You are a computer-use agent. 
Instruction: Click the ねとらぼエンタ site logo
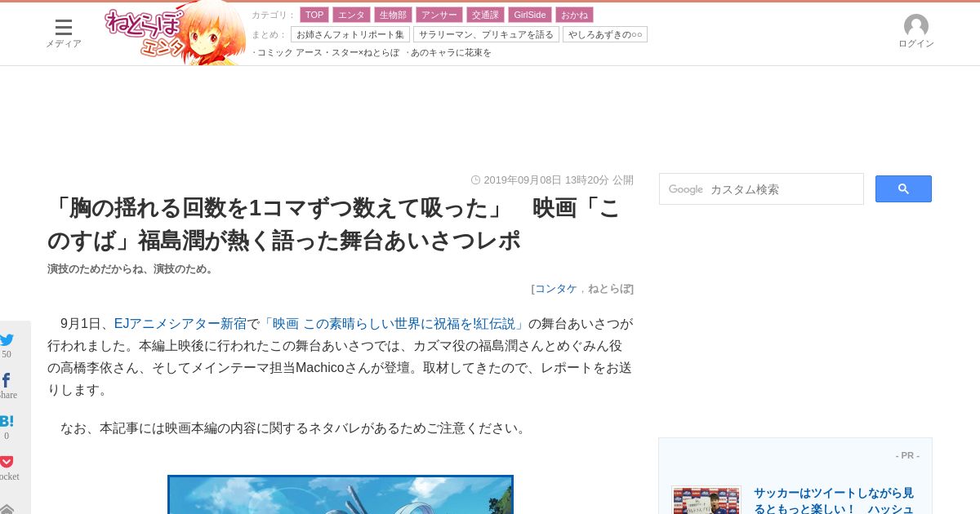click(x=175, y=33)
